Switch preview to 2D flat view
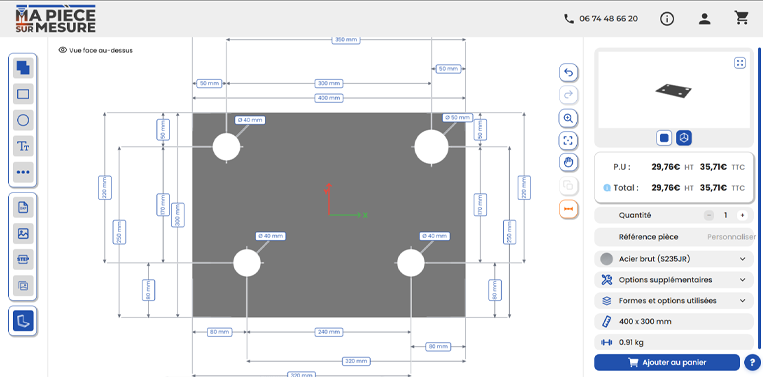 (x=664, y=138)
